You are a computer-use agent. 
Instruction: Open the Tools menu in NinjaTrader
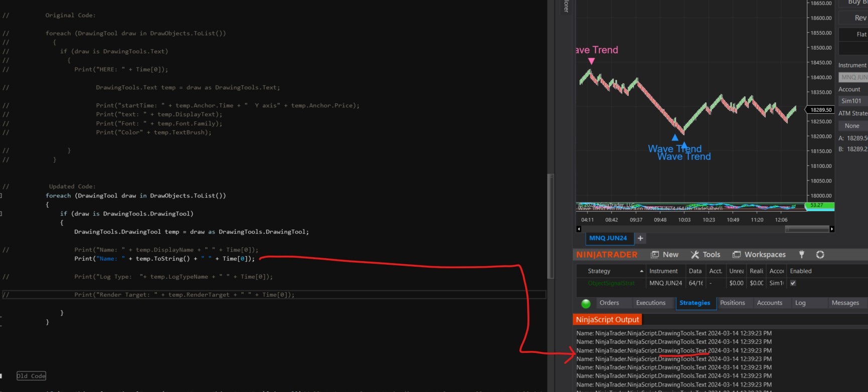[705, 255]
